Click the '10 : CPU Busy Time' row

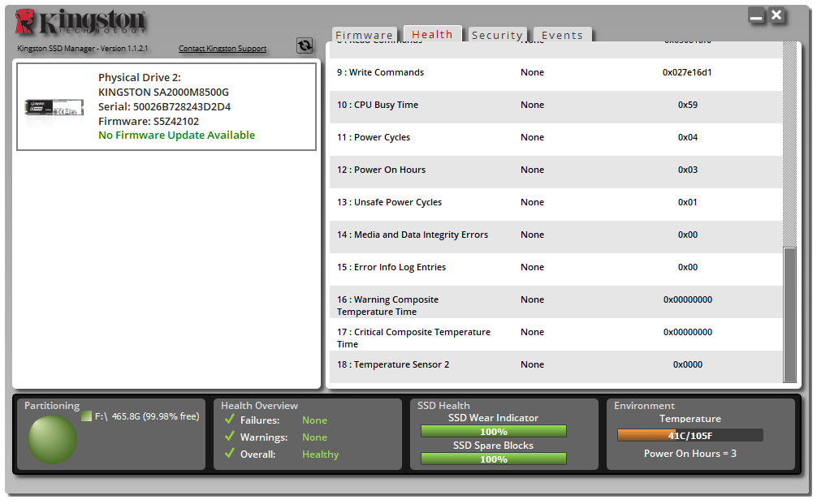(556, 107)
